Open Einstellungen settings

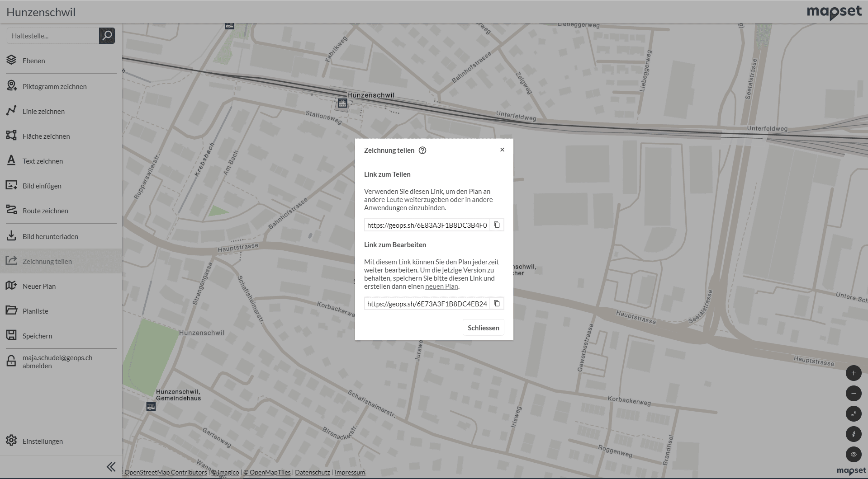click(43, 441)
